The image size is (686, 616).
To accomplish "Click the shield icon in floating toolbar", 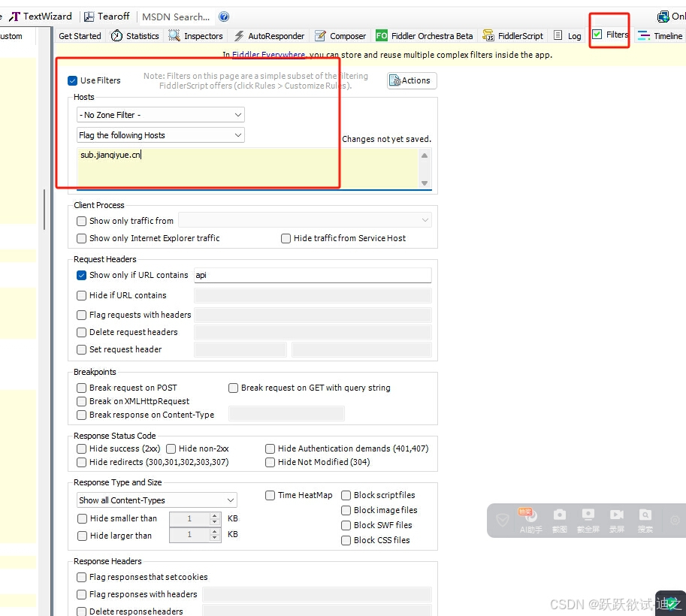I will click(502, 520).
